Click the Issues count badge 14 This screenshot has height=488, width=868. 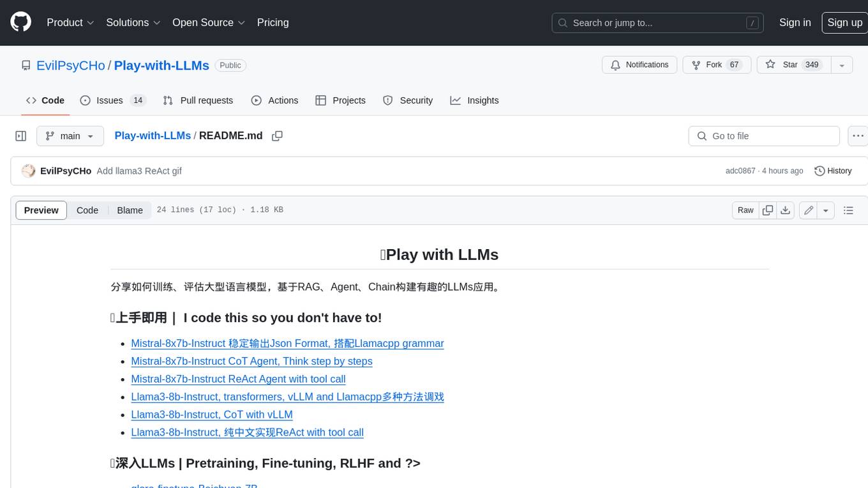138,100
